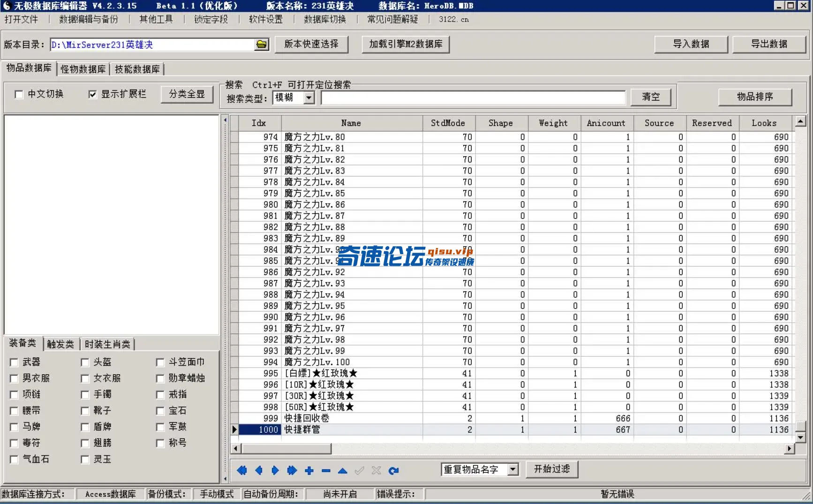This screenshot has height=504, width=813.
Task: Toggle 称号 category checkbox
Action: 160,444
